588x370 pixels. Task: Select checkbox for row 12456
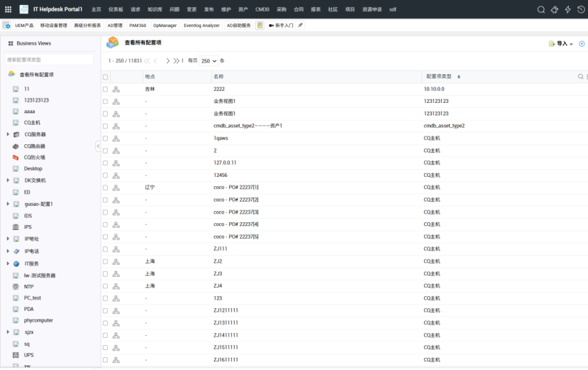pos(106,175)
